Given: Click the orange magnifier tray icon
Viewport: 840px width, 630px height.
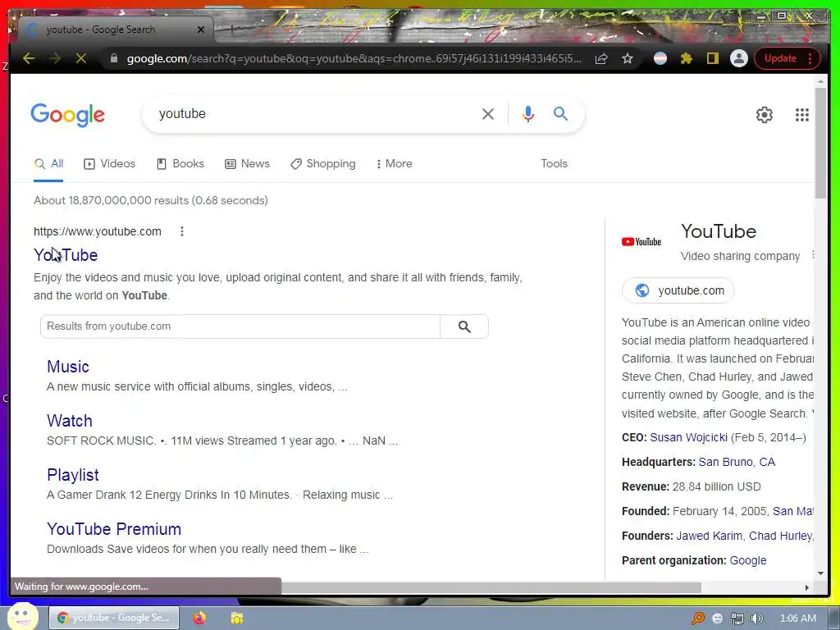Looking at the screenshot, I should pyautogui.click(x=698, y=619).
